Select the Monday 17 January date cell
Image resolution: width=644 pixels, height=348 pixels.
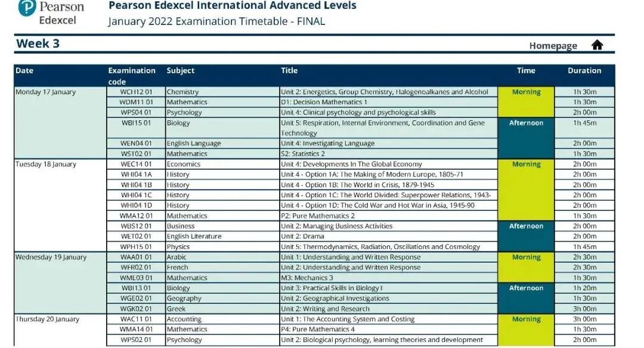(x=60, y=123)
